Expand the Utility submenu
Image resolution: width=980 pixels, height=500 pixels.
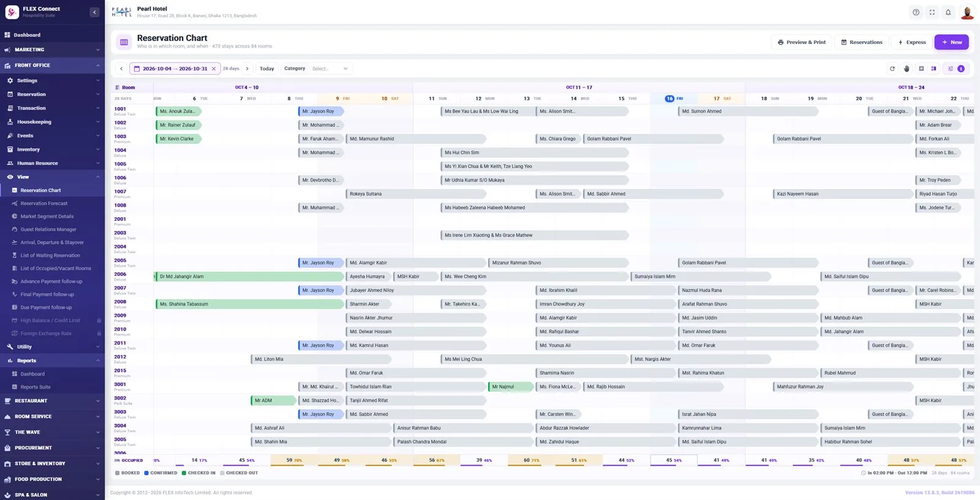(x=52, y=346)
